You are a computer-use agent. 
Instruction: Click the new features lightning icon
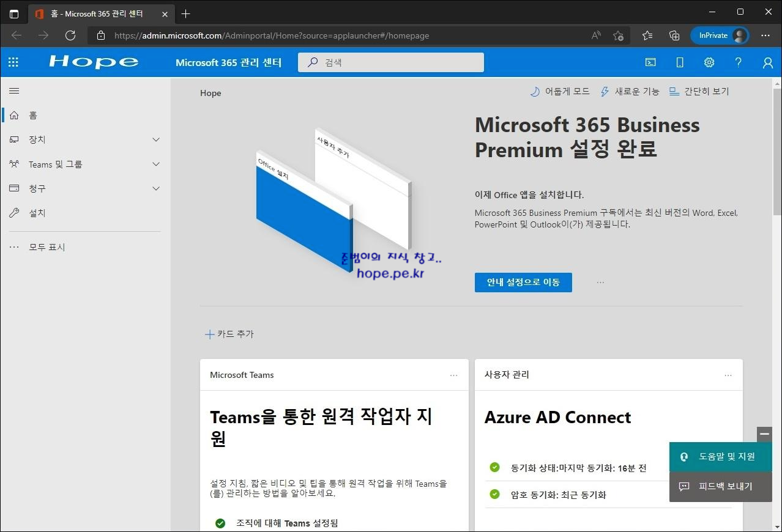[x=605, y=91]
